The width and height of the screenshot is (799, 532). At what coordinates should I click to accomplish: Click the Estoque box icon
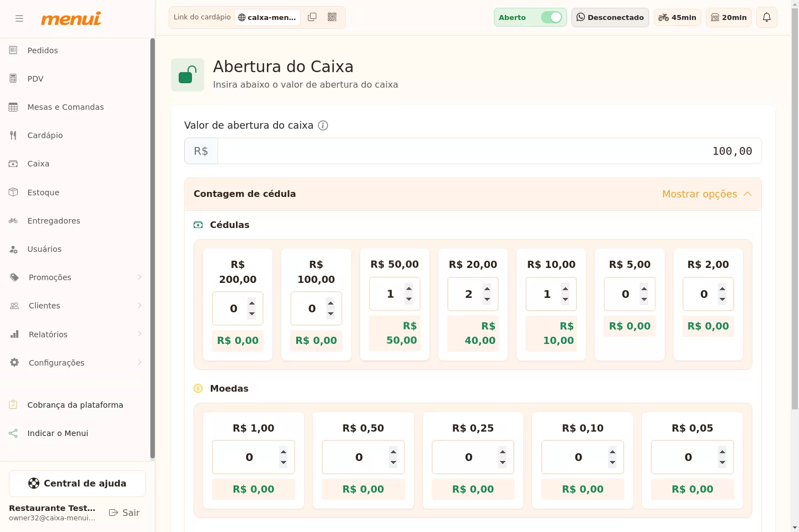(13, 192)
